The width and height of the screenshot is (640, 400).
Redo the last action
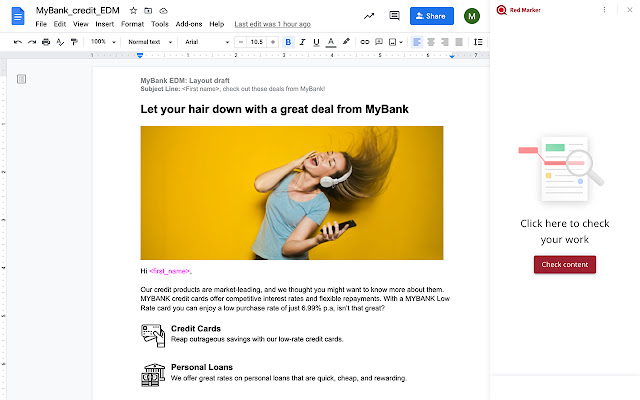(x=32, y=42)
